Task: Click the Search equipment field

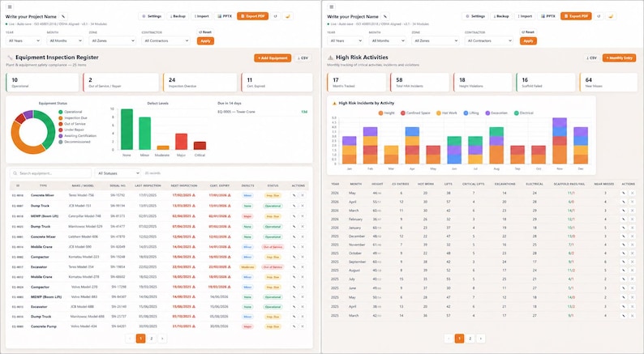Action: tap(50, 173)
